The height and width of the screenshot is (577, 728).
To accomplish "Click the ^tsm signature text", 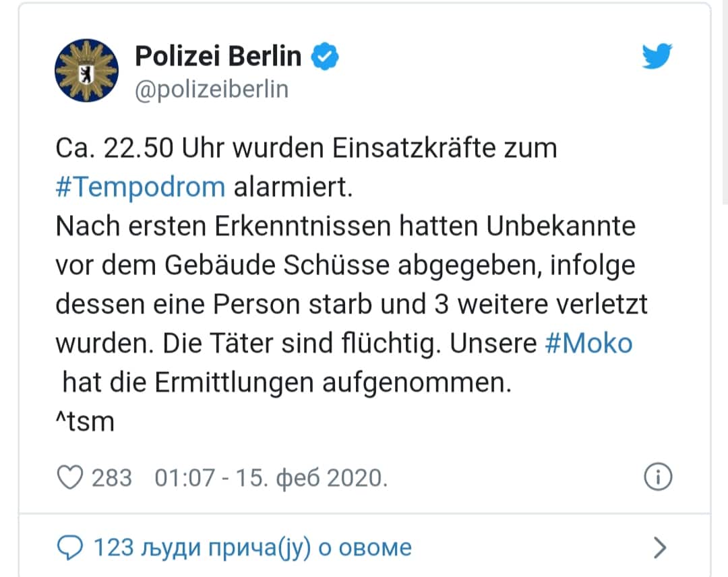I will tap(85, 422).
